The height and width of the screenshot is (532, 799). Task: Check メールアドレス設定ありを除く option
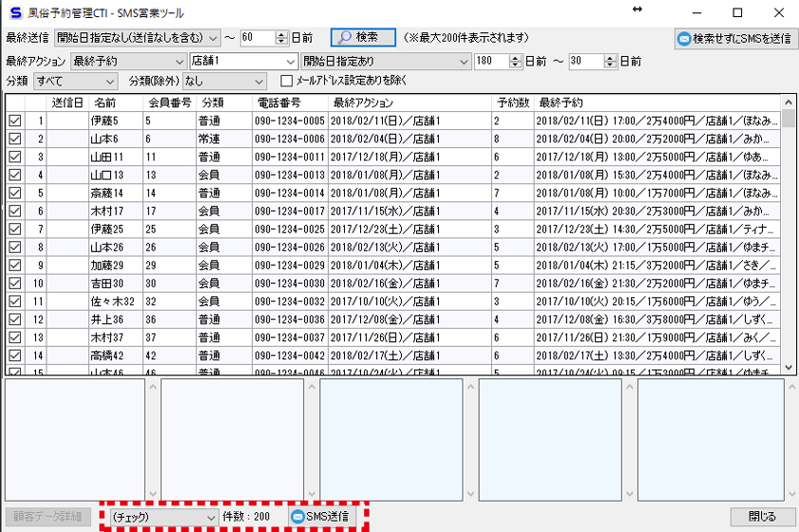point(287,82)
